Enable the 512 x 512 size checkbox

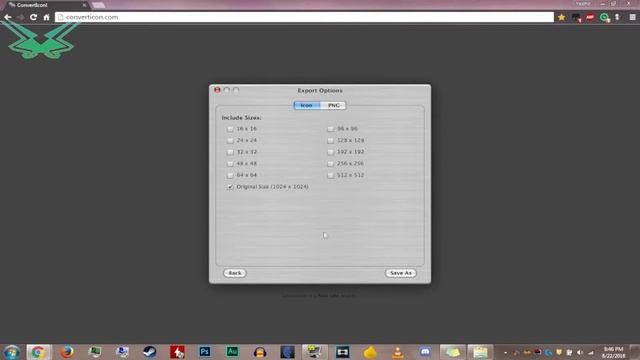pos(331,175)
